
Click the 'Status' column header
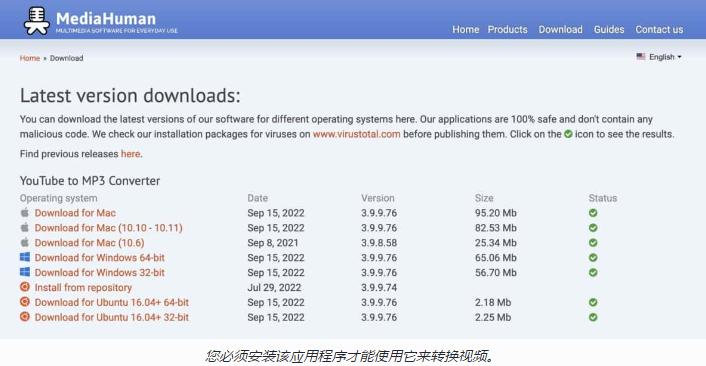(603, 198)
